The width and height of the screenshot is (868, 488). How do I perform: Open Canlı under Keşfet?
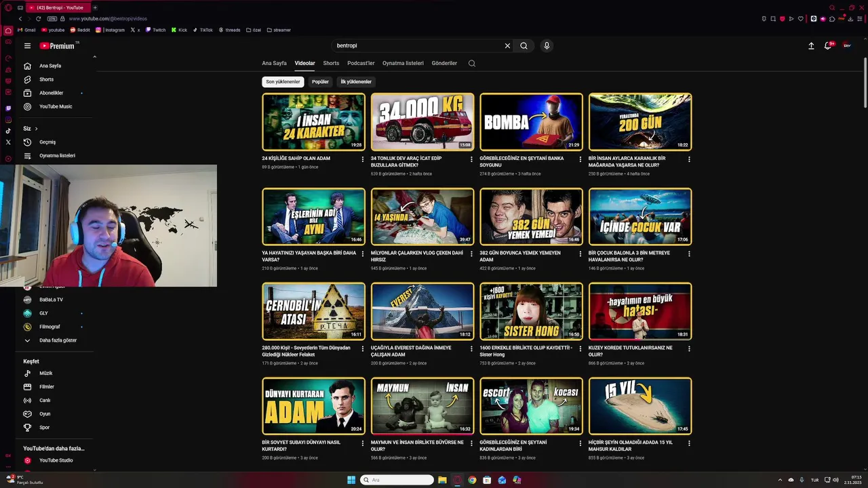click(45, 401)
